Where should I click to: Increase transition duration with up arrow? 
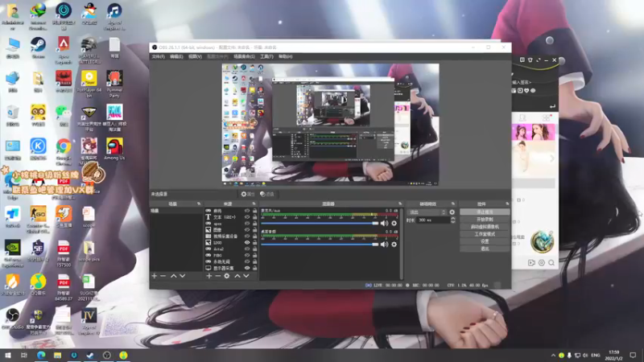click(x=452, y=218)
